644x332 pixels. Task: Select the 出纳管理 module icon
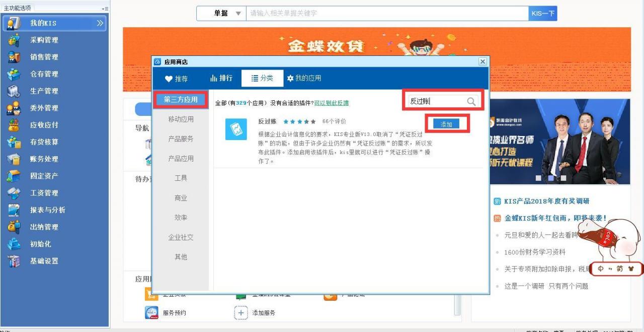[x=13, y=227]
